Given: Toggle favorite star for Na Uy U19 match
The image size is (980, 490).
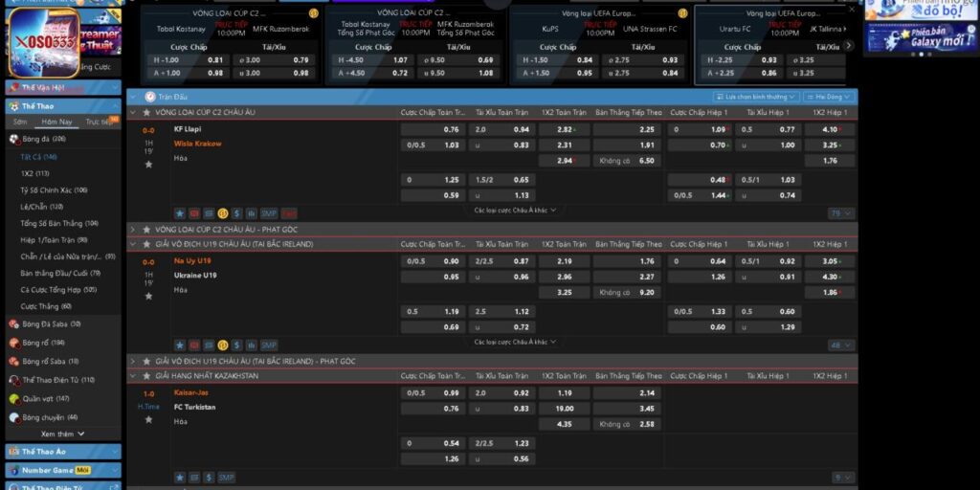Looking at the screenshot, I should 148,297.
